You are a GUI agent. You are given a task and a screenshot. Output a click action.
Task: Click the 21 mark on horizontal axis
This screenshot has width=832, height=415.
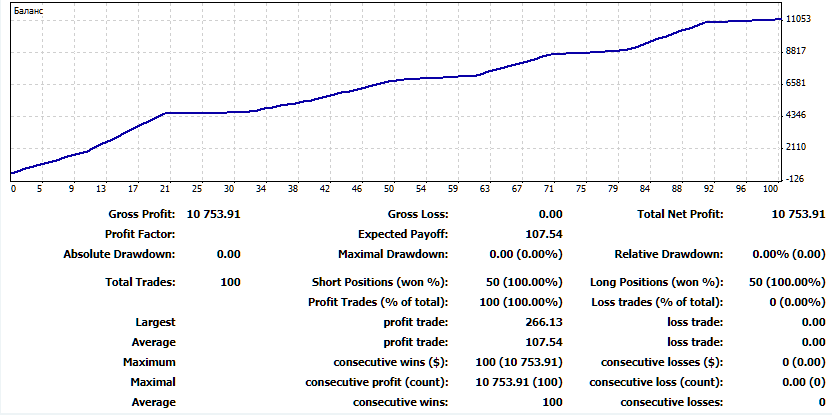(x=165, y=188)
